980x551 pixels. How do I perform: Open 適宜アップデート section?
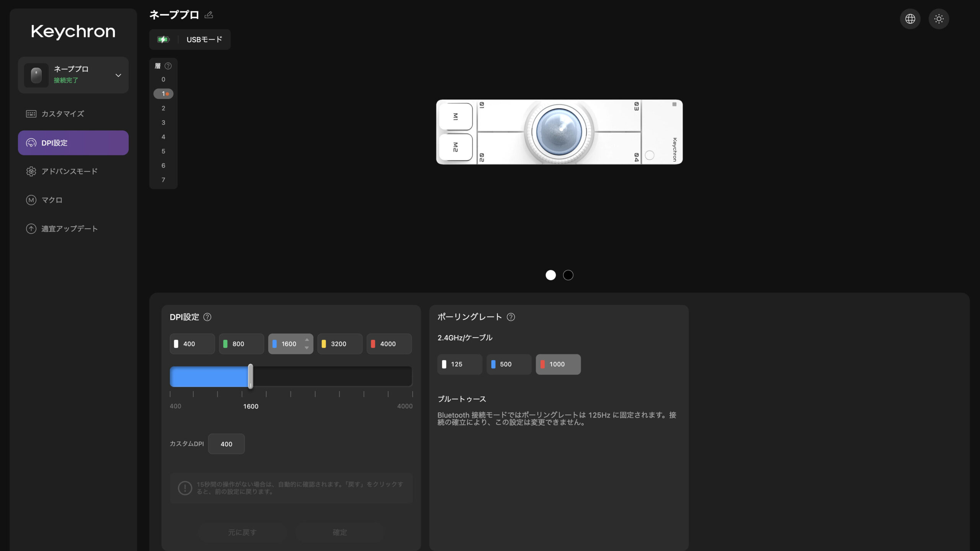(x=73, y=228)
